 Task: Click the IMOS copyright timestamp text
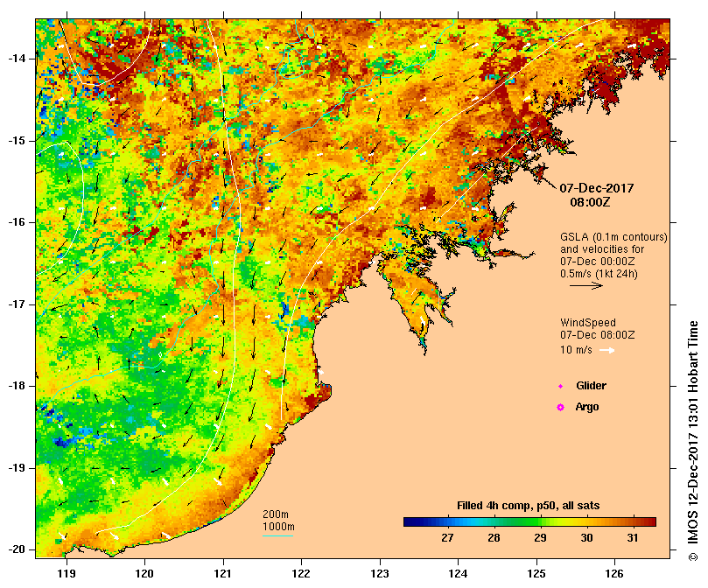click(693, 441)
